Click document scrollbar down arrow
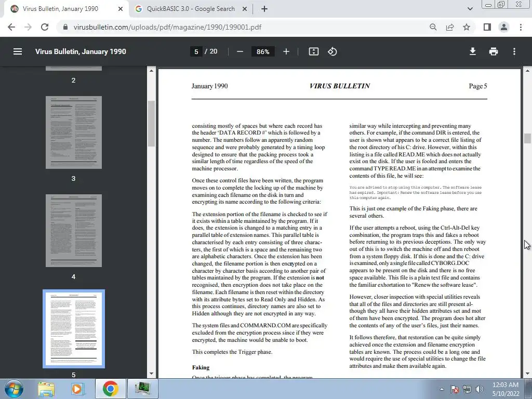The height and width of the screenshot is (399, 532). [x=527, y=374]
